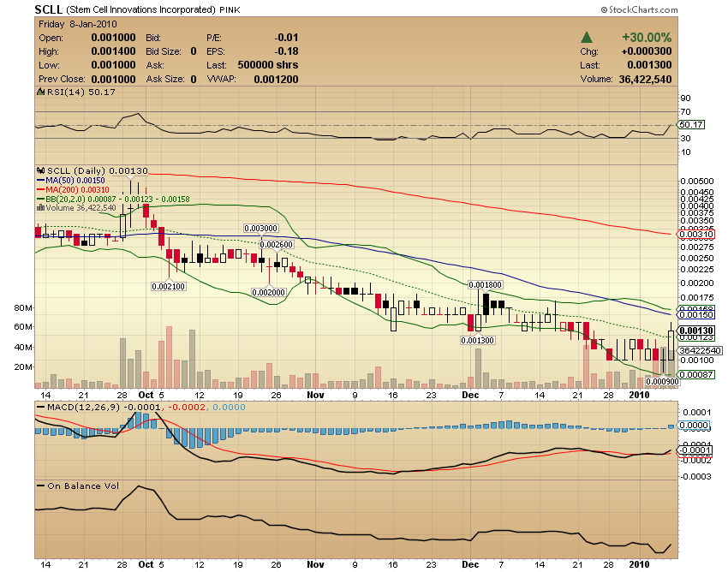
Task: Click the blue MA(50) legend line marker
Action: (x=41, y=180)
